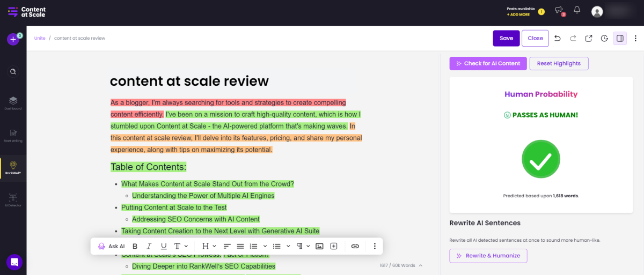Click 'Understanding the Power of Multiple AI Engines'
644x275 pixels.
click(203, 196)
